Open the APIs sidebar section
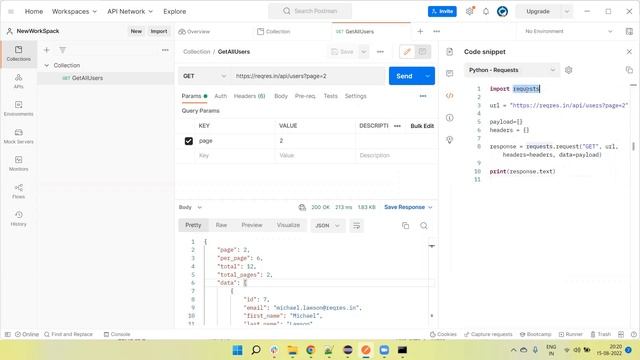640x360 pixels. click(18, 81)
